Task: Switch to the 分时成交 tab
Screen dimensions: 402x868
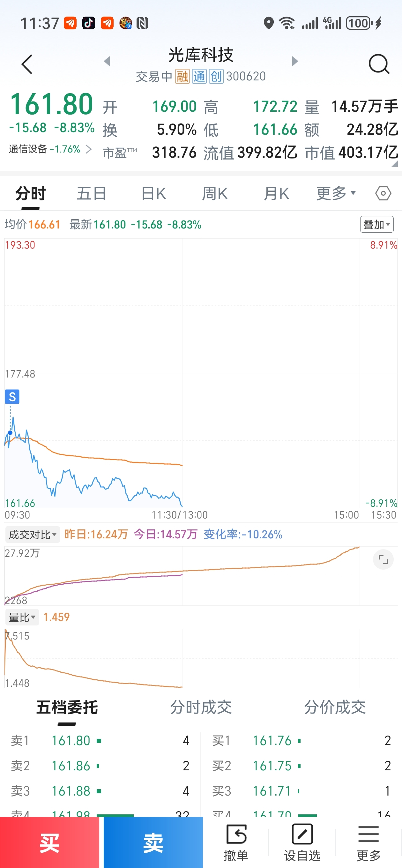Action: coord(201,707)
